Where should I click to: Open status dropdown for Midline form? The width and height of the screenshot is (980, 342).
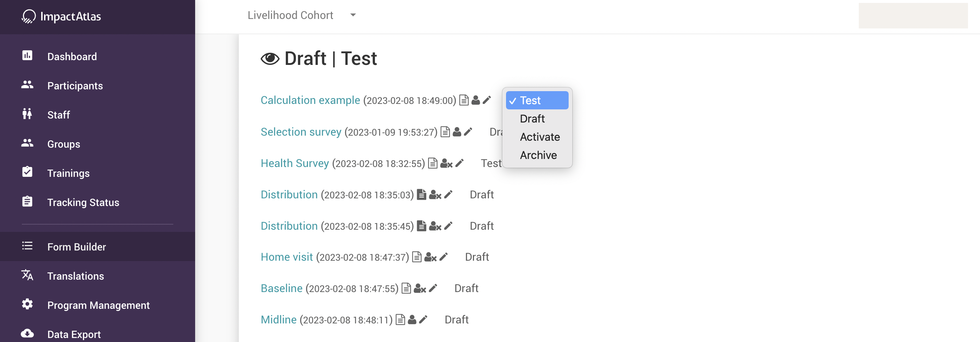456,319
